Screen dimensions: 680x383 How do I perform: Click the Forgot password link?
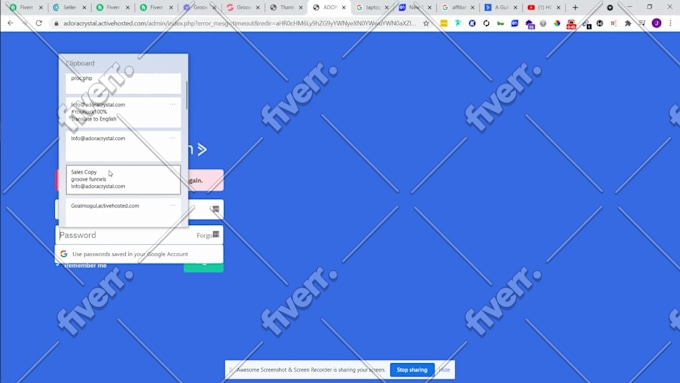point(204,236)
